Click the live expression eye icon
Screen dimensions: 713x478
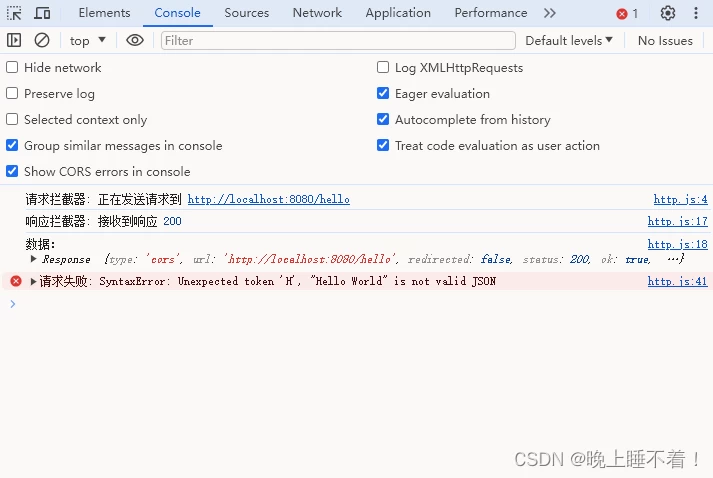point(135,40)
